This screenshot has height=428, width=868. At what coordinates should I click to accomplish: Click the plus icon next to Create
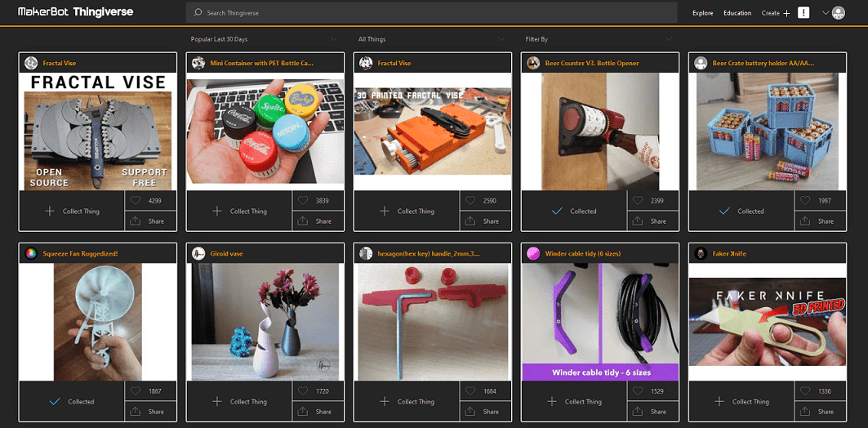[786, 13]
